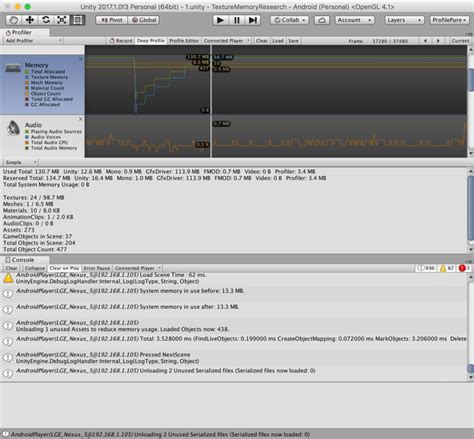Screen dimensions: 474x439
Task: Toggle error messages in the Console
Action: click(x=464, y=268)
